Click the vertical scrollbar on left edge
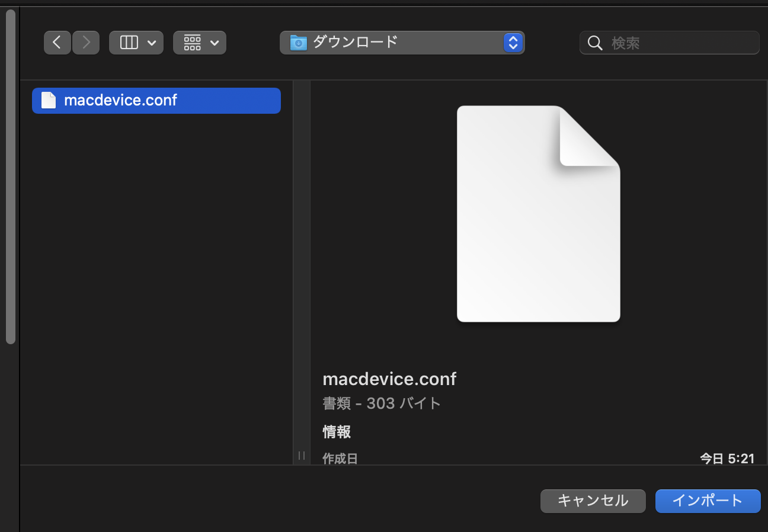 pyautogui.click(x=10, y=177)
